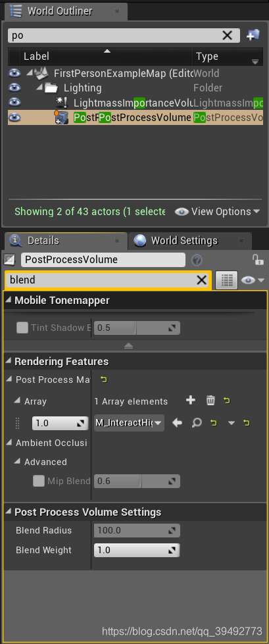Click the help question mark icon
Image resolution: width=269 pixels, height=644 pixels.
coord(197,260)
